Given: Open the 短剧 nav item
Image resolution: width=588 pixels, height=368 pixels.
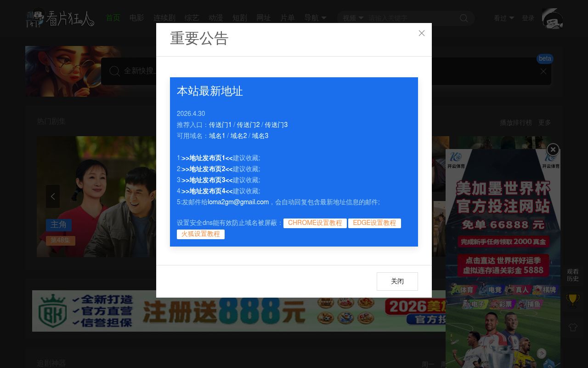Looking at the screenshot, I should 240,18.
